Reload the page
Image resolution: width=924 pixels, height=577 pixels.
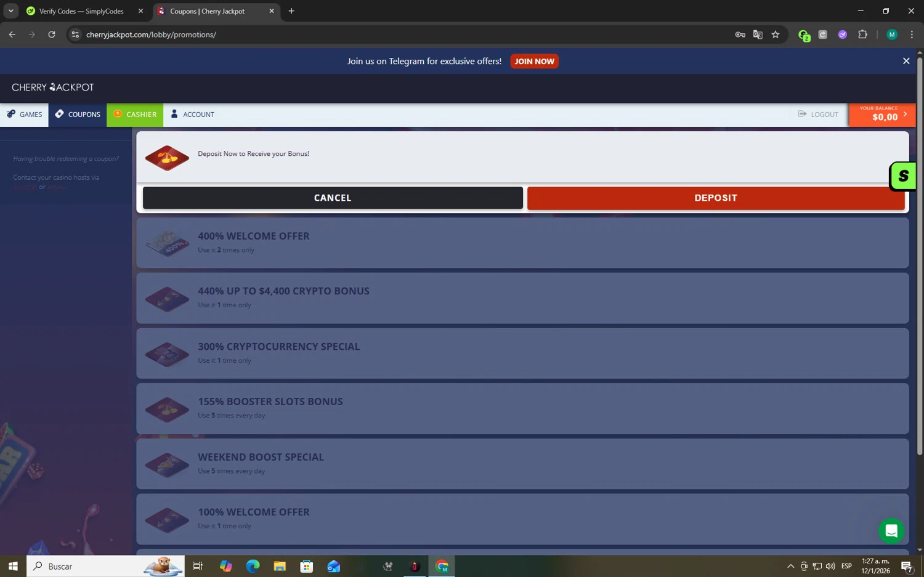tap(52, 34)
